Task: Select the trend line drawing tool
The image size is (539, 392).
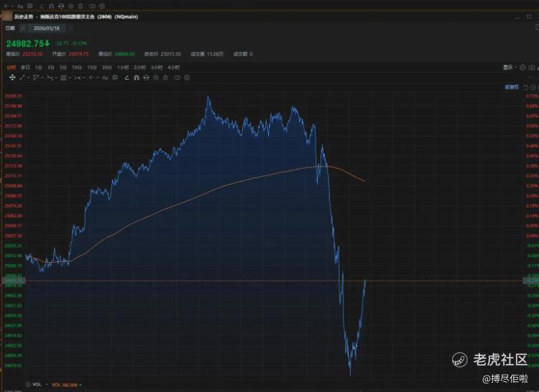Action: 22,78
